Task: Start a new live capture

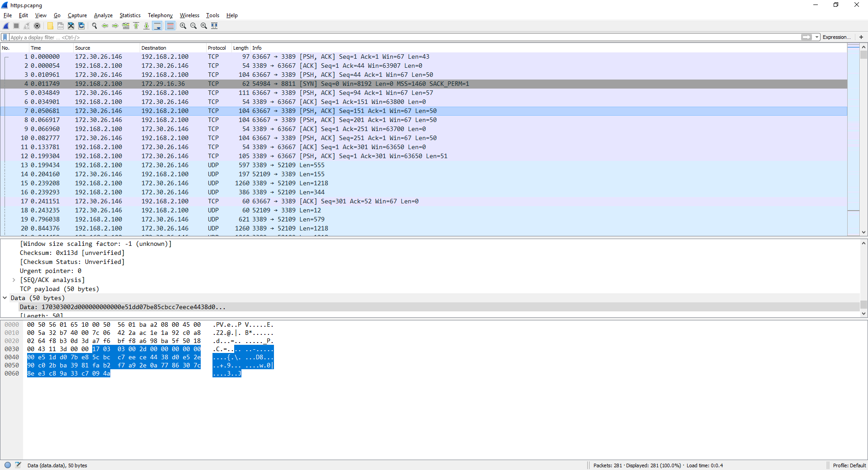Action: 5,26
